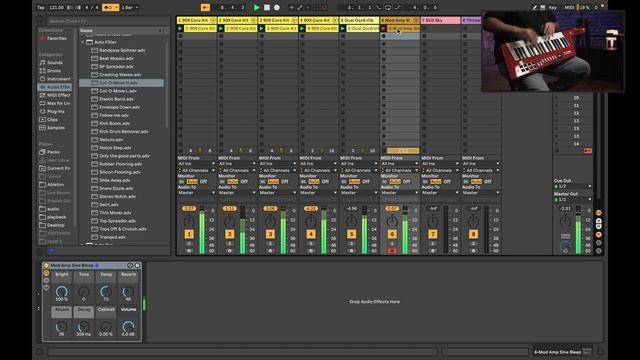Viewport: 640px width, 360px height.
Task: Select the Bandpass Spinner.adv preset
Action: click(x=122, y=50)
